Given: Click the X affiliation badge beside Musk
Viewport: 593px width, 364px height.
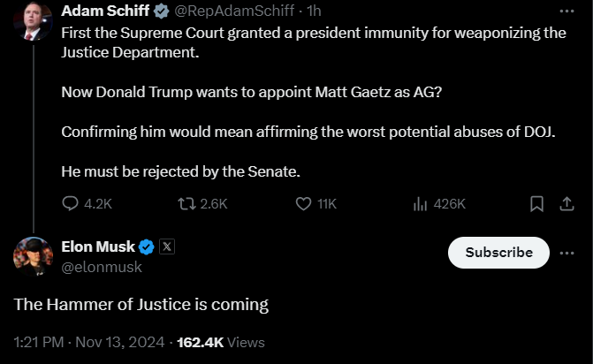Looking at the screenshot, I should tap(167, 246).
